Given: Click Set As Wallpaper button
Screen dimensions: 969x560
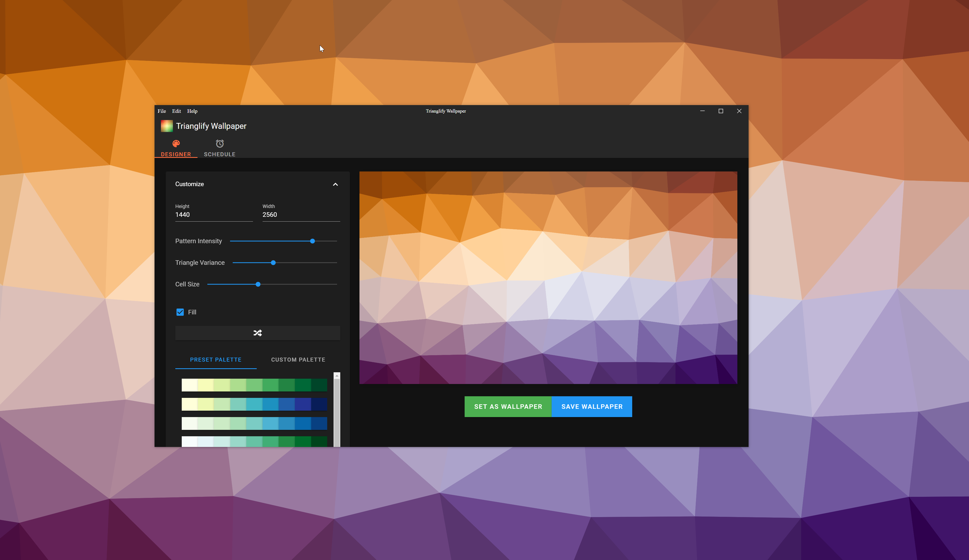Looking at the screenshot, I should tap(508, 406).
